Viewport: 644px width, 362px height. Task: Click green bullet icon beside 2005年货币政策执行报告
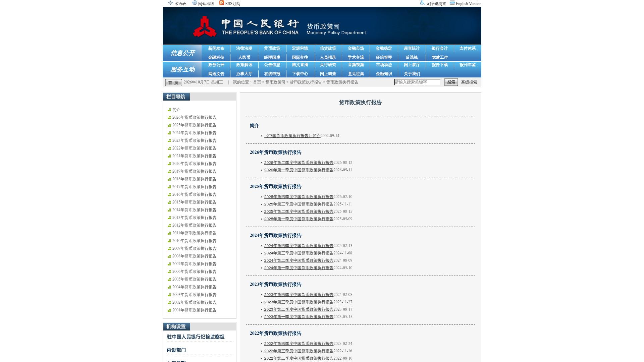tap(169, 280)
